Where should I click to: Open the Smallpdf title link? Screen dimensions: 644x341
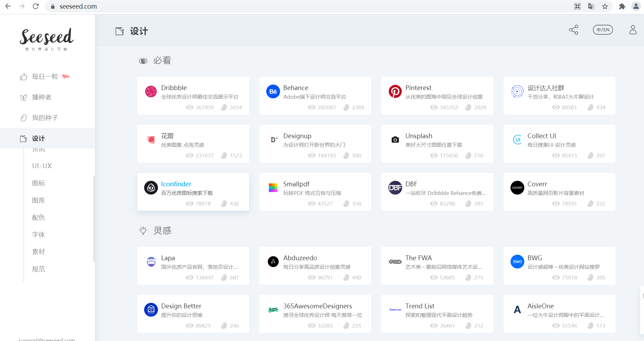coord(296,184)
